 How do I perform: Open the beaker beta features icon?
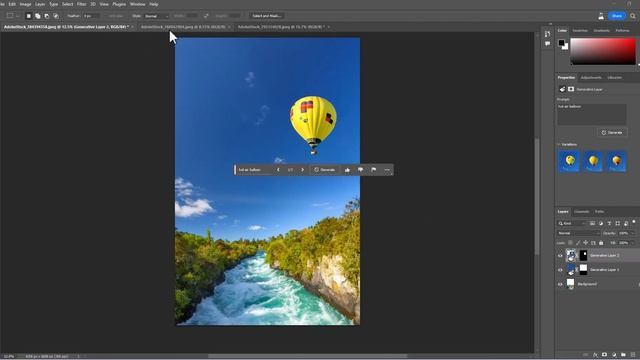click(x=601, y=16)
